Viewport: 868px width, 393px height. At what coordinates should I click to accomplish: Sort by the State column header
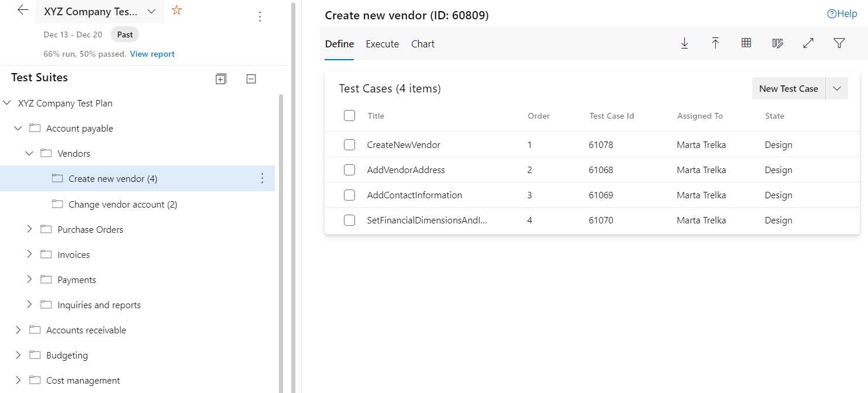[x=774, y=116]
